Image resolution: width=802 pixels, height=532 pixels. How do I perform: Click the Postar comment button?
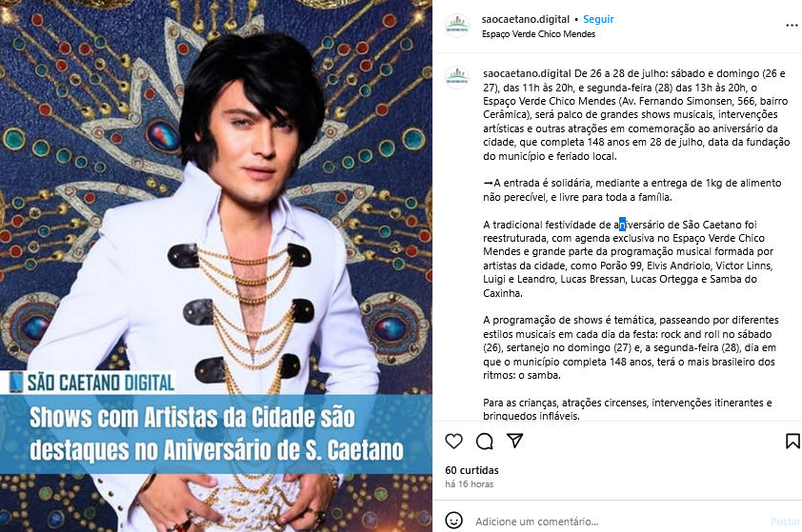[786, 522]
